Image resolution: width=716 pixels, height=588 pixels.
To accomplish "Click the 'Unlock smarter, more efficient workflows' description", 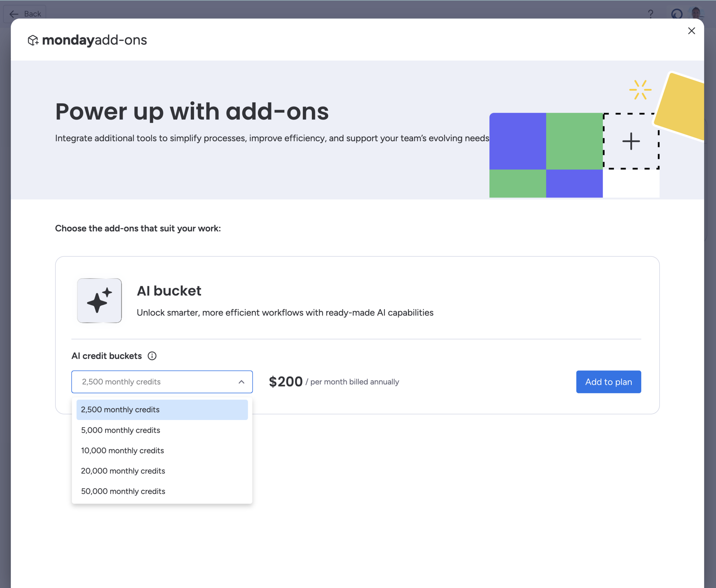I will 285,313.
